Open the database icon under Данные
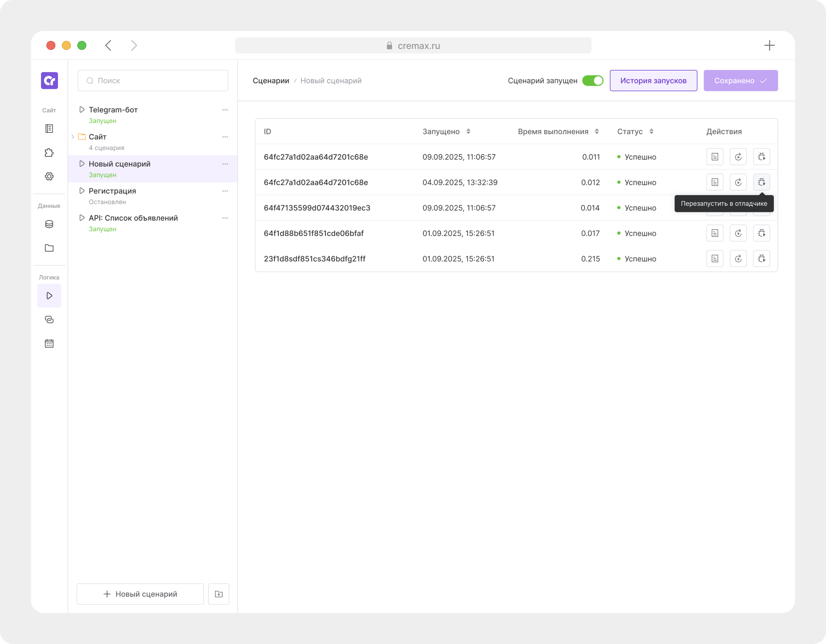The width and height of the screenshot is (826, 644). click(x=49, y=224)
